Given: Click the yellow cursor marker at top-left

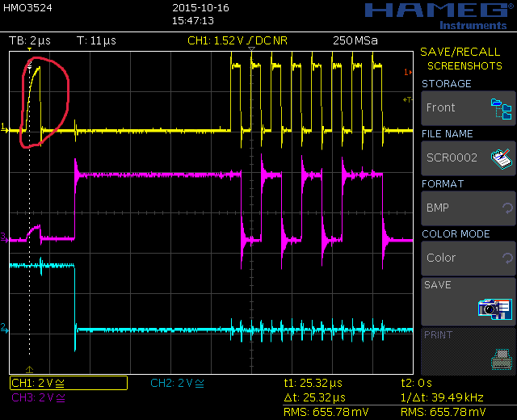Looking at the screenshot, I should (x=29, y=49).
